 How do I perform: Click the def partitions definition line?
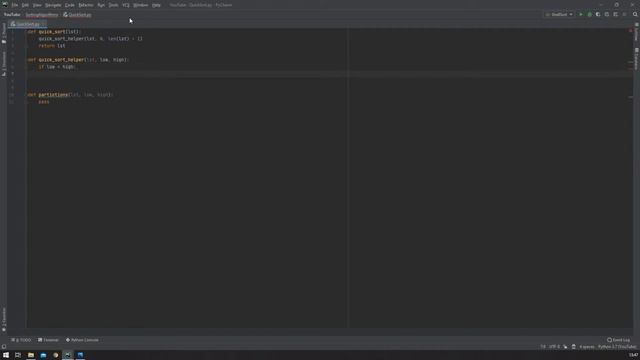point(70,95)
